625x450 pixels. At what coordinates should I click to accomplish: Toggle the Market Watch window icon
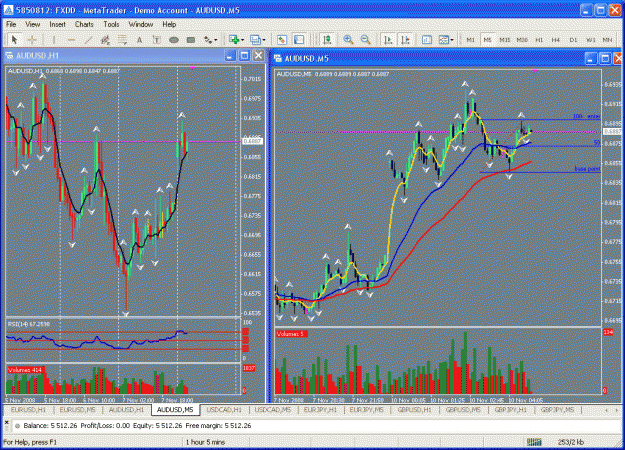(x=282, y=40)
